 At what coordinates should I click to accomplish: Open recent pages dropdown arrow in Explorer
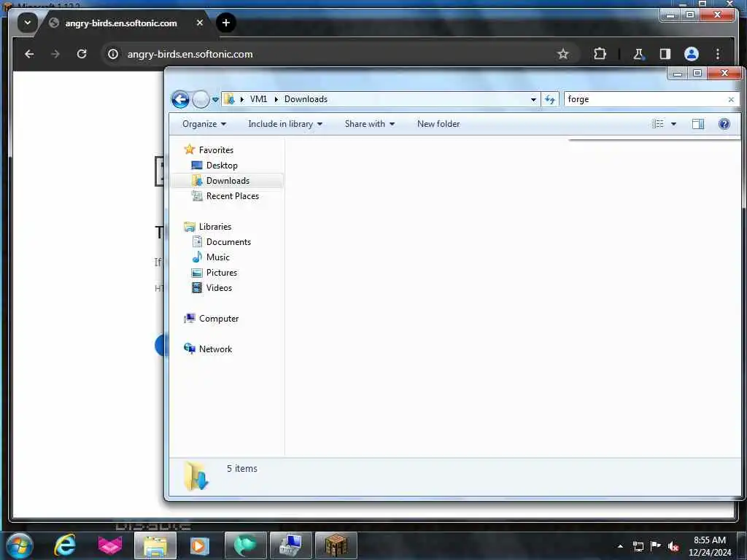point(215,99)
